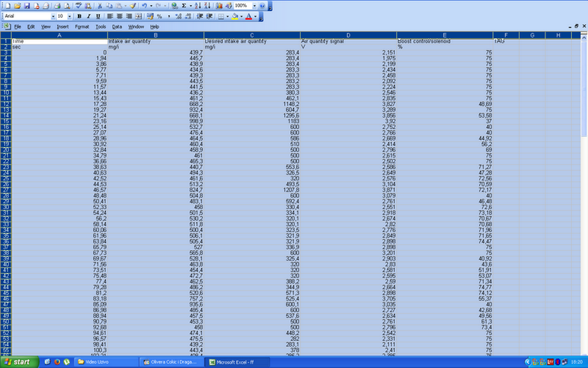This screenshot has width=588, height=368.
Task: Create a new blank workbook
Action: pyautogui.click(x=7, y=6)
